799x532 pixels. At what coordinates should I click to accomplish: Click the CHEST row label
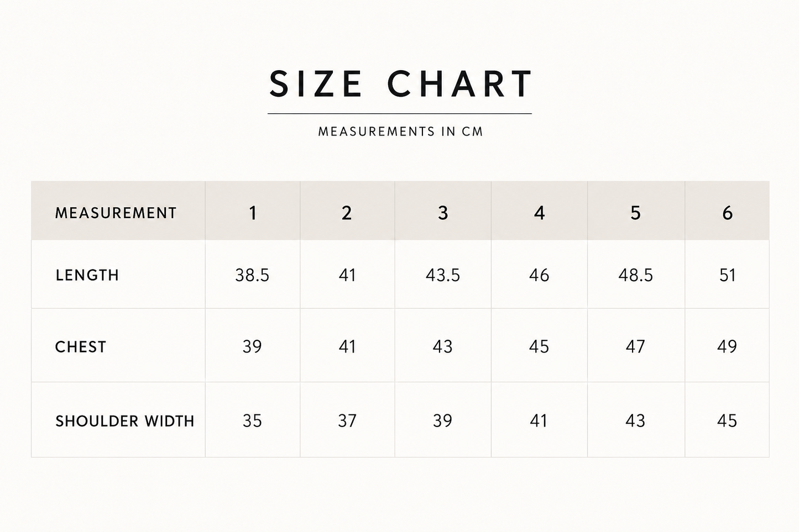(x=80, y=347)
